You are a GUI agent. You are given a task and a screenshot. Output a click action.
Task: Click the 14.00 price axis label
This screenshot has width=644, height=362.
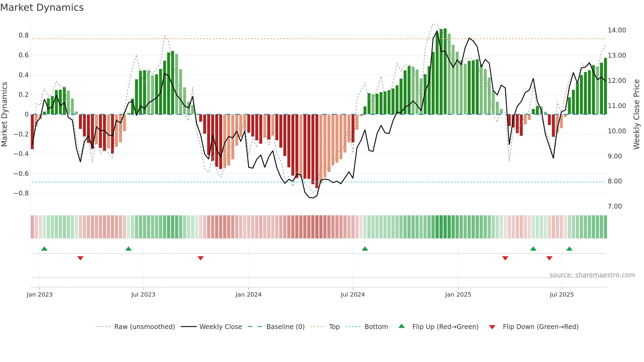(617, 30)
